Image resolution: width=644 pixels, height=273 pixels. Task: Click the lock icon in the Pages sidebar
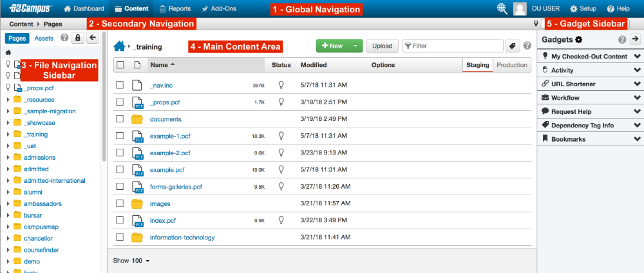click(x=77, y=39)
